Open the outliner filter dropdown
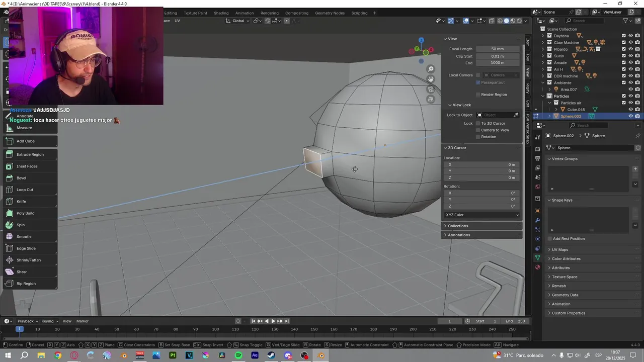644x362 pixels. click(627, 21)
